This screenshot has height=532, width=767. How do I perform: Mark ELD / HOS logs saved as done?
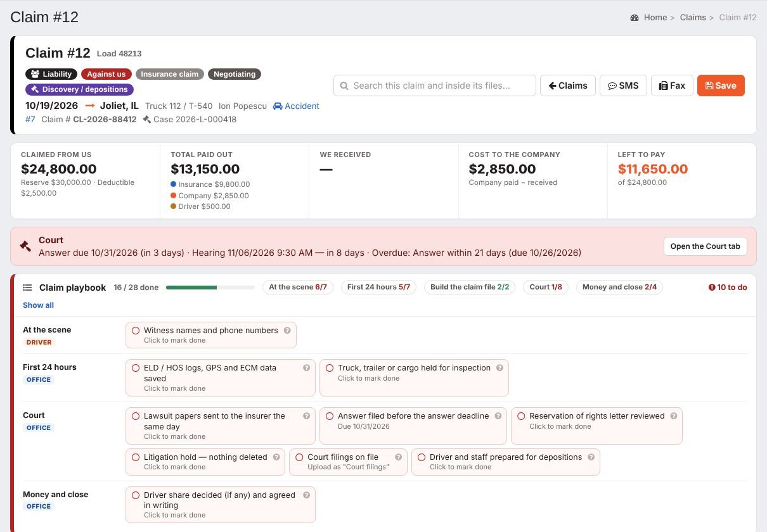[x=136, y=368]
